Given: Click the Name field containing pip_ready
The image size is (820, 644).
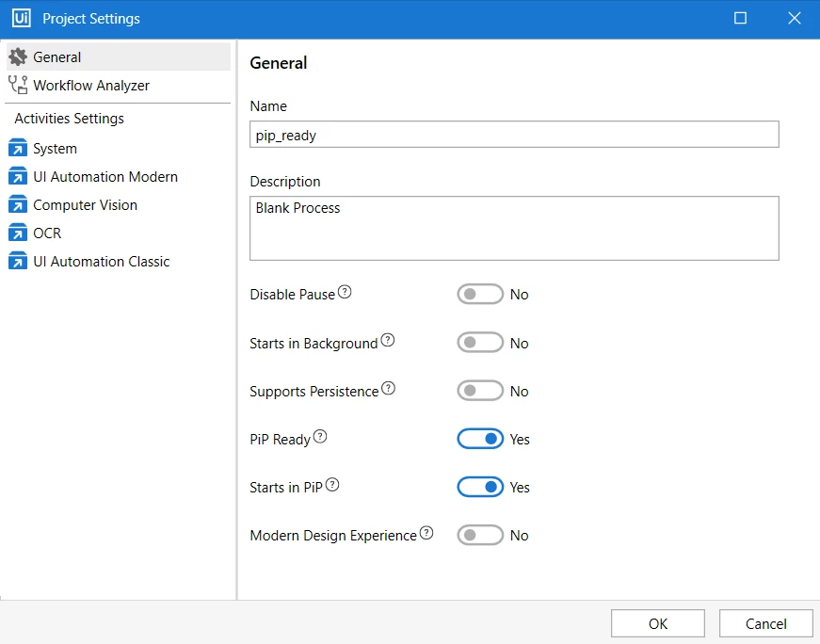Looking at the screenshot, I should (x=514, y=135).
